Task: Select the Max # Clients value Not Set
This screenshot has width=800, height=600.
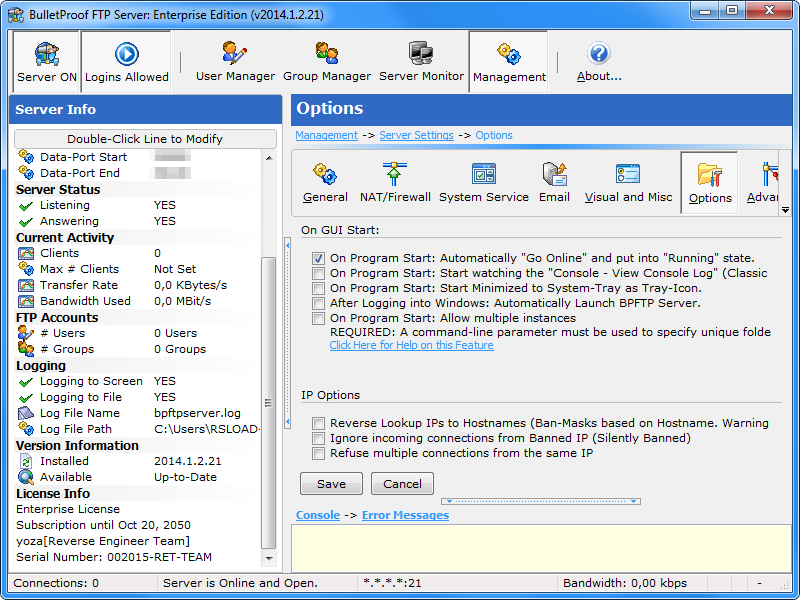Action: point(175,269)
